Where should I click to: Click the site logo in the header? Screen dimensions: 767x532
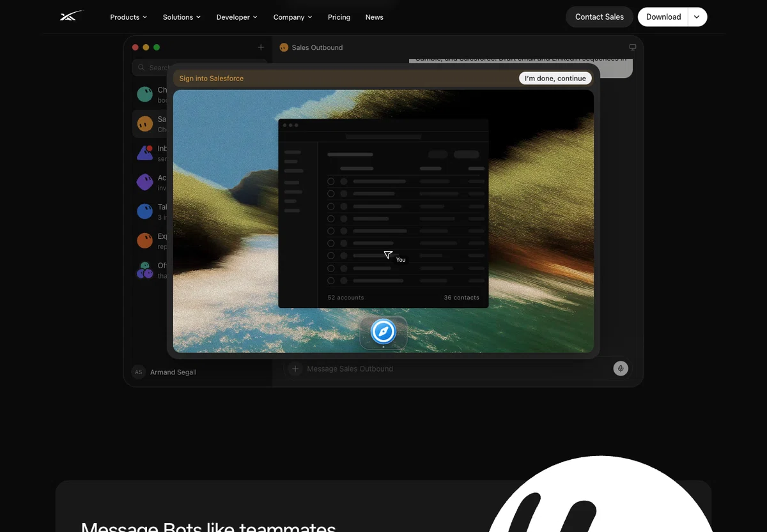[x=71, y=17]
